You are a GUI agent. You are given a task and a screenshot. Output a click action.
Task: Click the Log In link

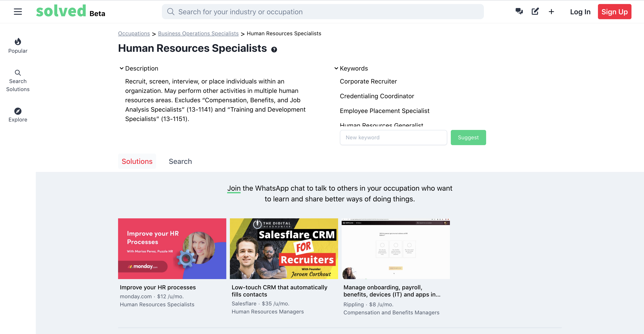pos(580,12)
